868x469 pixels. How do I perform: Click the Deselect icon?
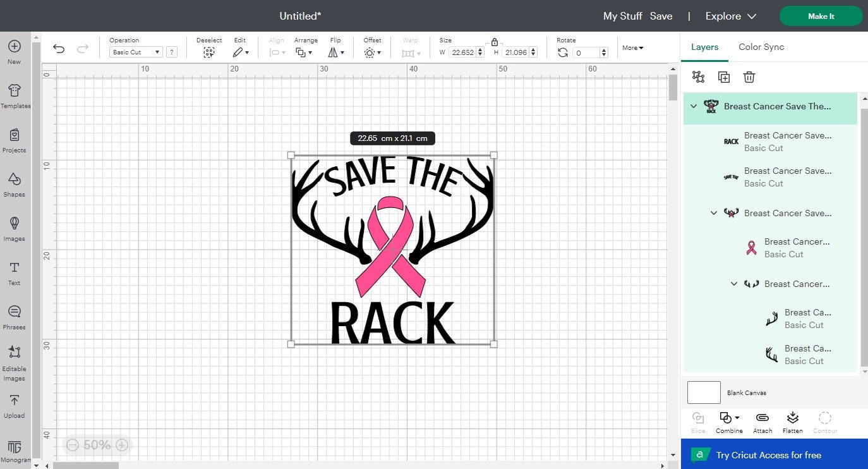209,52
